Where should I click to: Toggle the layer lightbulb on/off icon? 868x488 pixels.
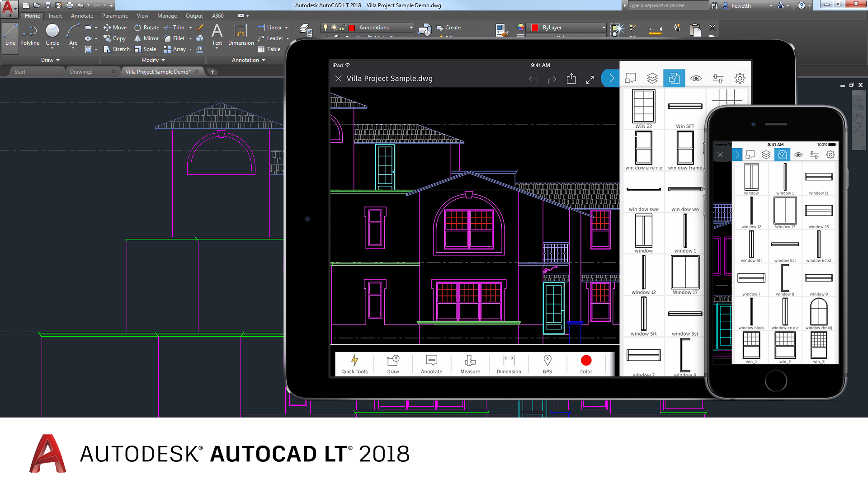pyautogui.click(x=325, y=28)
